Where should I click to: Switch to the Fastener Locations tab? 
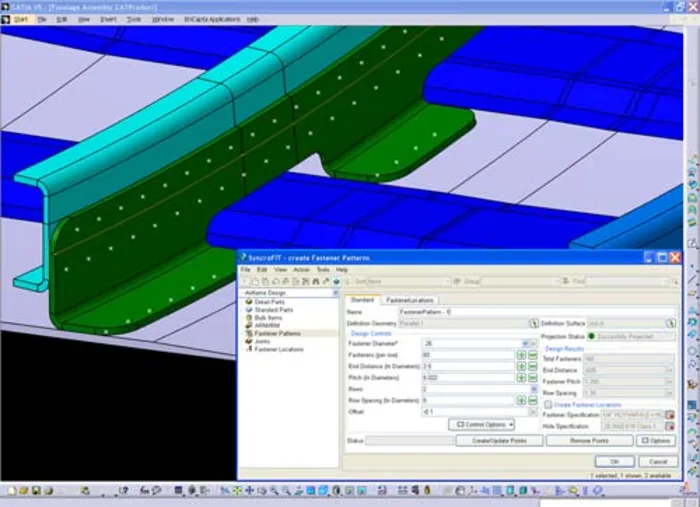point(410,300)
